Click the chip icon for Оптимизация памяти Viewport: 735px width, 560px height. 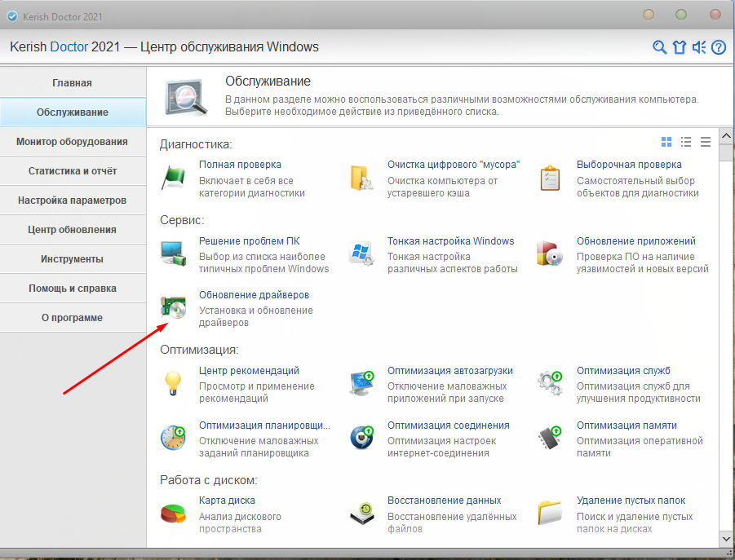click(x=550, y=438)
